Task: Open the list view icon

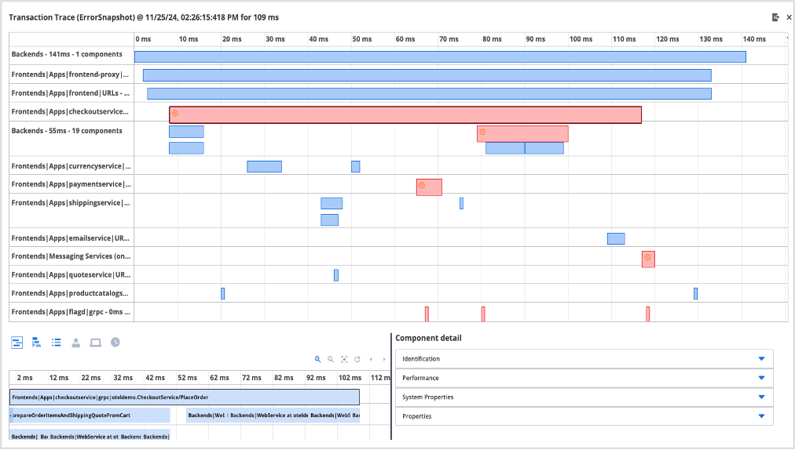Action: tap(56, 343)
